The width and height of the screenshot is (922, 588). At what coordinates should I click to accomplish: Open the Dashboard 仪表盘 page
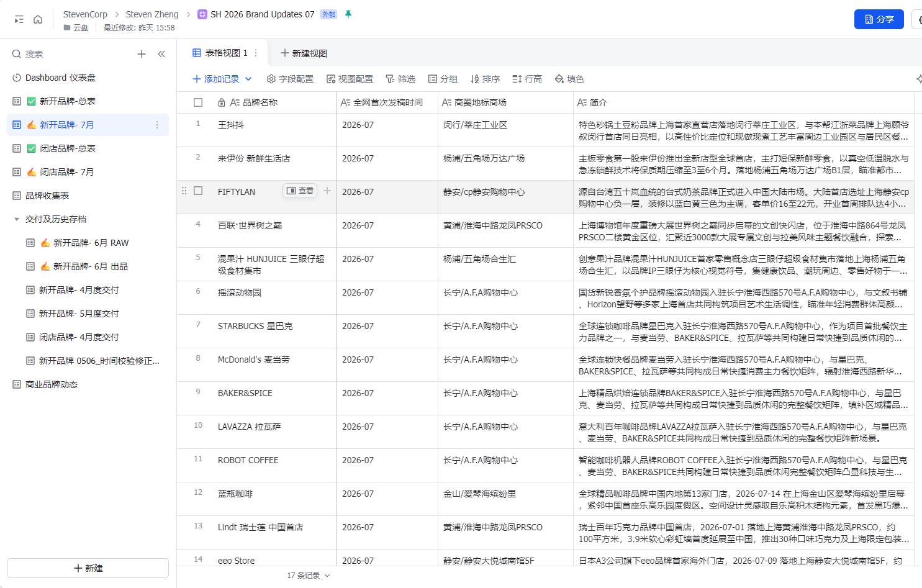88,78
